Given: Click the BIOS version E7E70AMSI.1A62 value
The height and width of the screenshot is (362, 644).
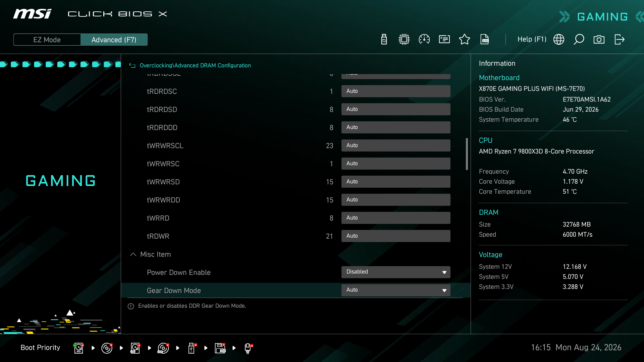Looking at the screenshot, I should click(587, 100).
